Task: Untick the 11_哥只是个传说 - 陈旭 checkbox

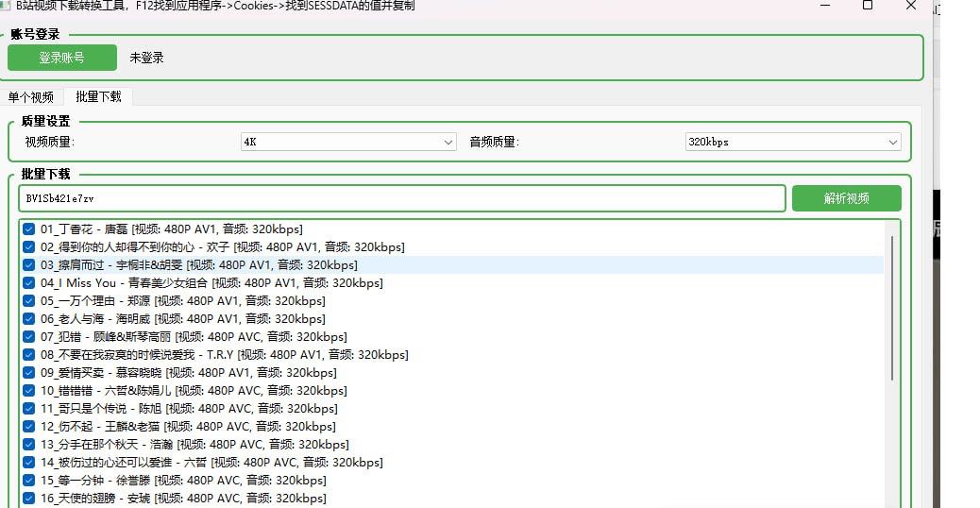Action: [x=29, y=409]
